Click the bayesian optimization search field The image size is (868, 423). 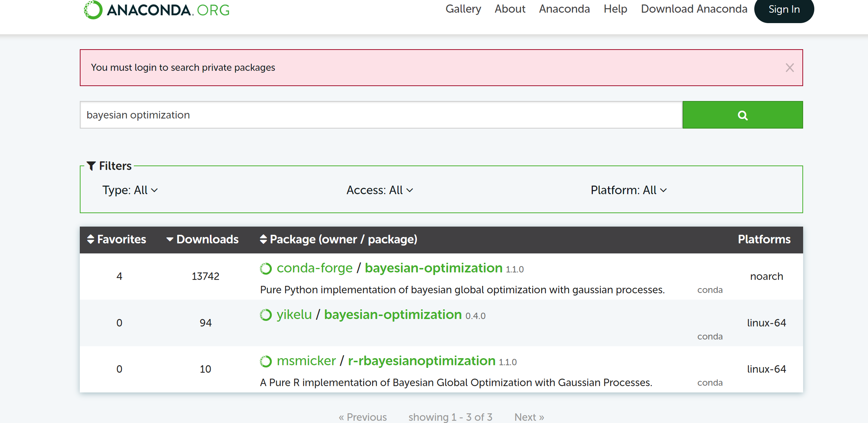point(381,115)
